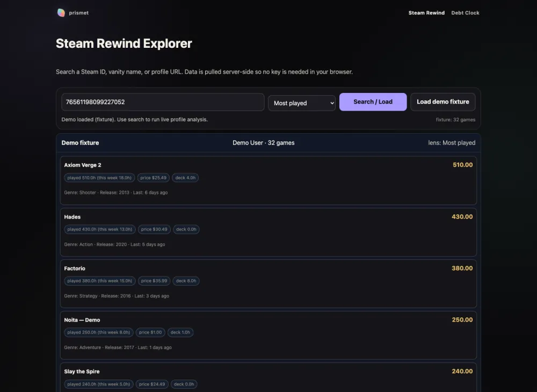Click Noita score 250.00
The width and height of the screenshot is (537, 392).
click(462, 320)
